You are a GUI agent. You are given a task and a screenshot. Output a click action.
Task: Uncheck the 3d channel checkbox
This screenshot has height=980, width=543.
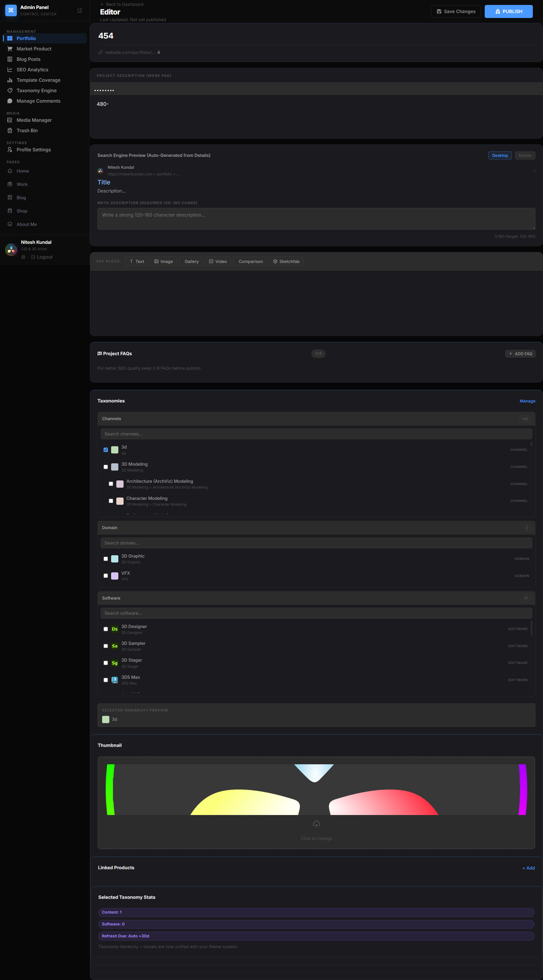coord(106,450)
